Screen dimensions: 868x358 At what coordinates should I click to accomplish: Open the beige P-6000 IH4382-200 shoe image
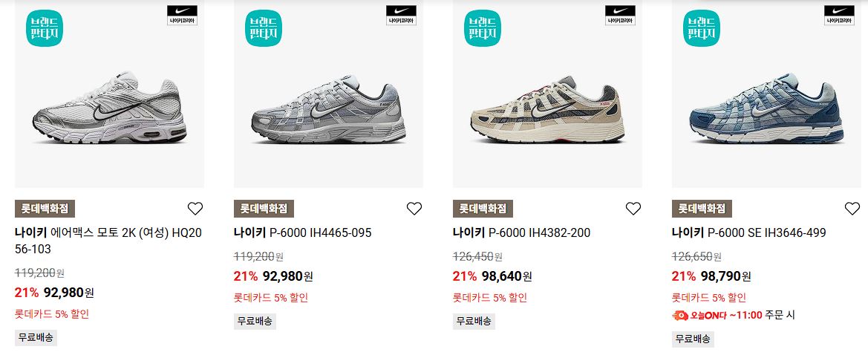547,110
